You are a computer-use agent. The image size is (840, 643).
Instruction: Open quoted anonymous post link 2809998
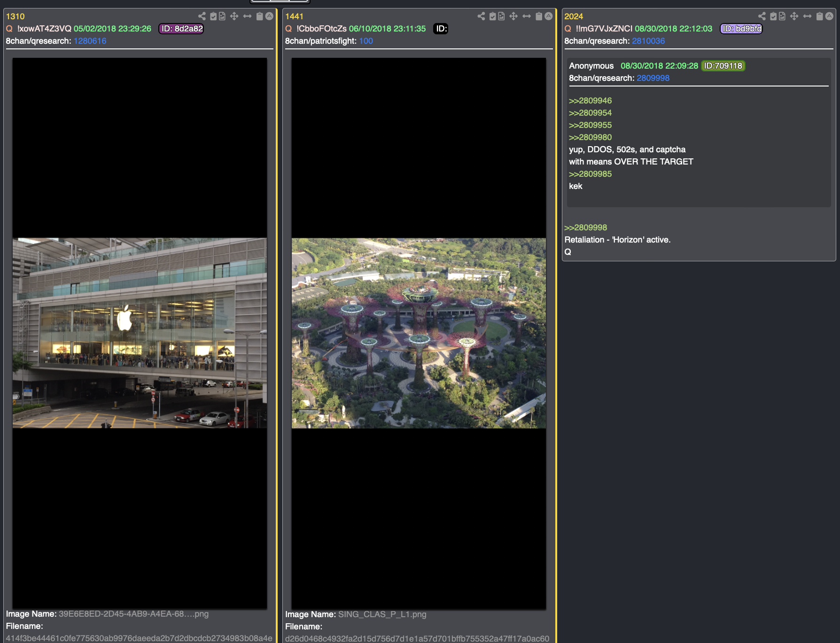[x=653, y=78]
